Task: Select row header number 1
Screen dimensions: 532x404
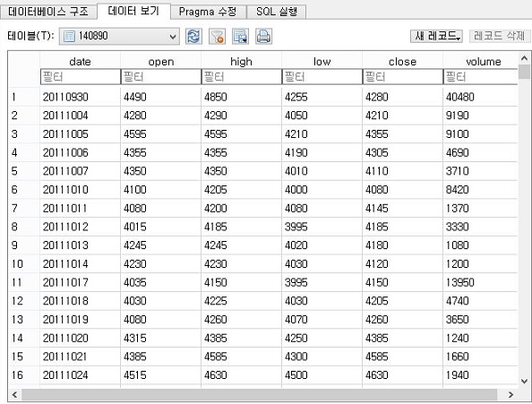Action: coord(24,97)
